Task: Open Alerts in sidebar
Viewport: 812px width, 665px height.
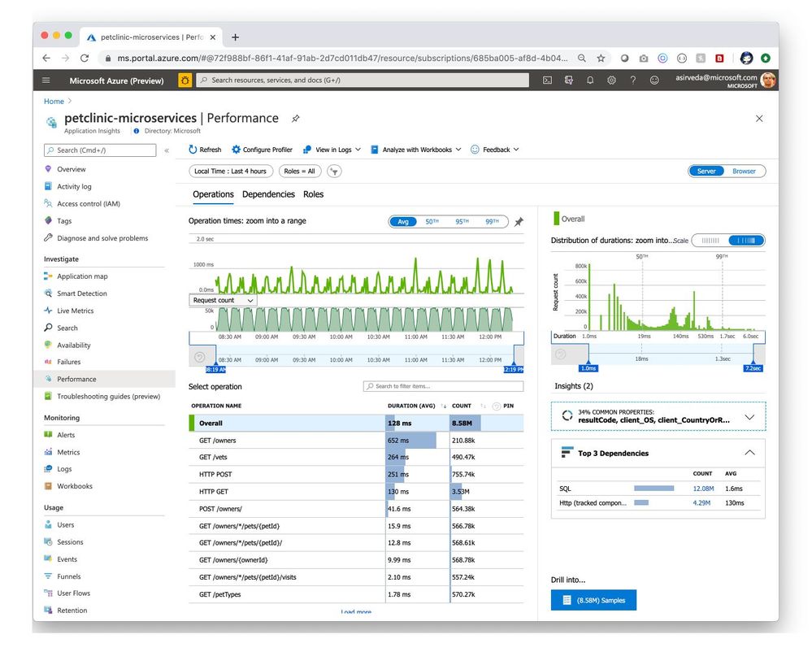Action: point(66,435)
